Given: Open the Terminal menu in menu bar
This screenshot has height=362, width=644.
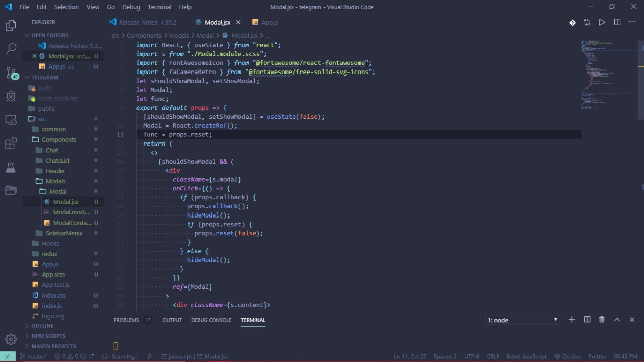Looking at the screenshot, I should pyautogui.click(x=159, y=7).
